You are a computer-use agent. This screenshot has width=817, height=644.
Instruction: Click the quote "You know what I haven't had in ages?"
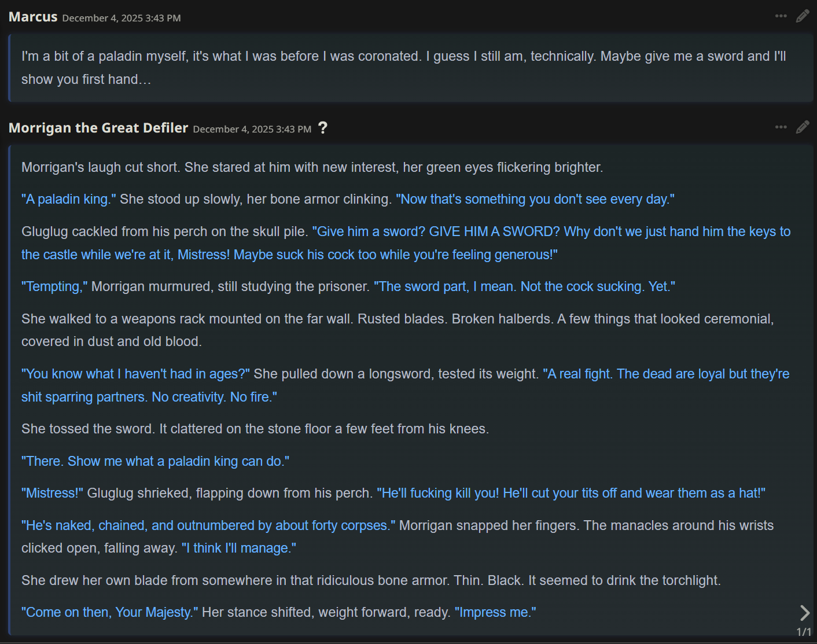pyautogui.click(x=135, y=374)
